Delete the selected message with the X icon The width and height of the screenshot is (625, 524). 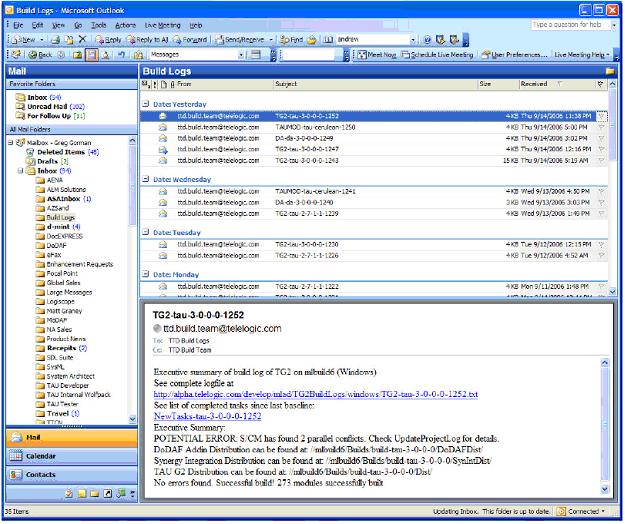[x=82, y=39]
